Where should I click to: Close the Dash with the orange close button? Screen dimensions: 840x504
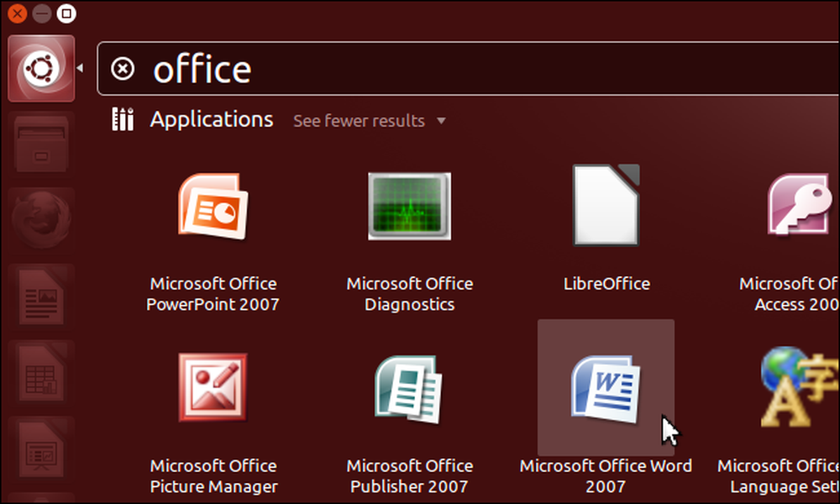[17, 13]
